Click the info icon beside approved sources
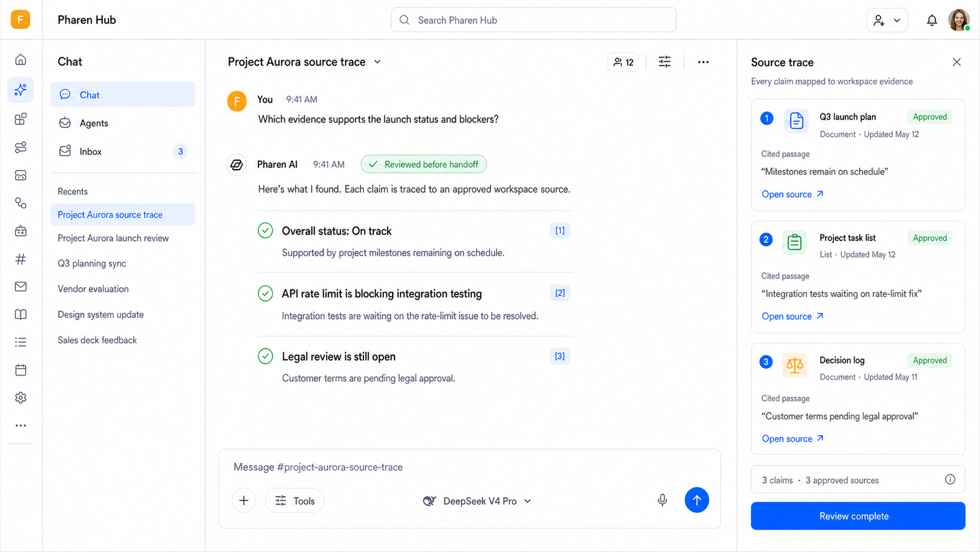980x552 pixels. (x=950, y=479)
